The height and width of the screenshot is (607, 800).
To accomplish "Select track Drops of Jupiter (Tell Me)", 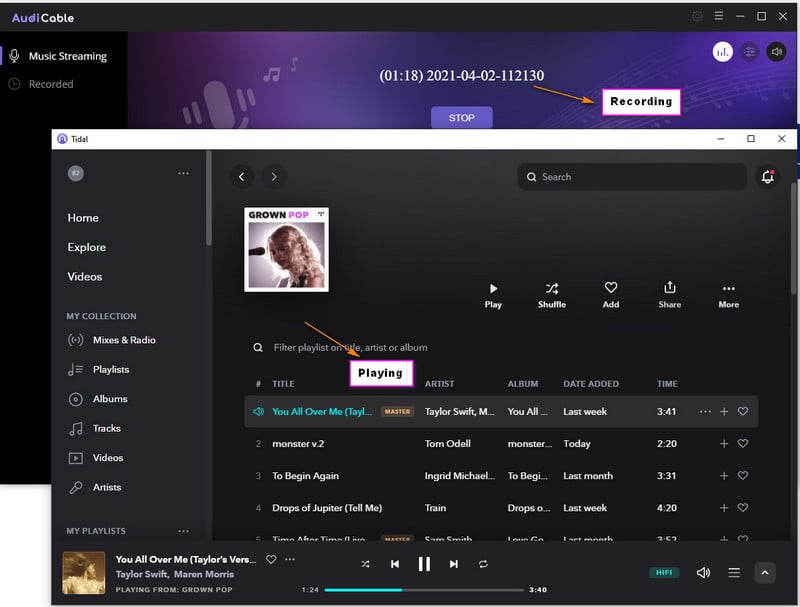I will pos(327,508).
